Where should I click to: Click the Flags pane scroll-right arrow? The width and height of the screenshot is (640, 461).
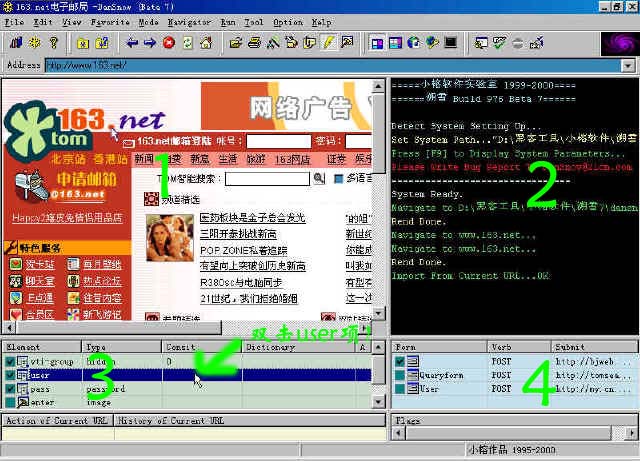click(x=632, y=433)
